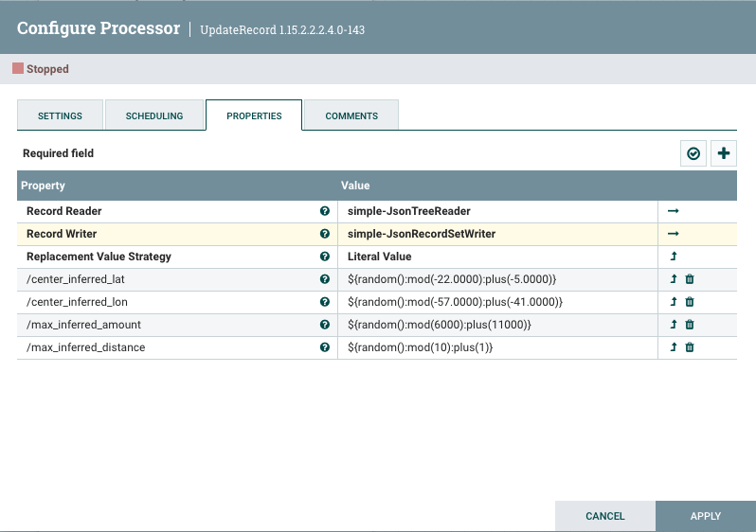Image resolution: width=756 pixels, height=532 pixels.
Task: Delete the /center_inferred_lat property
Action: (x=690, y=279)
